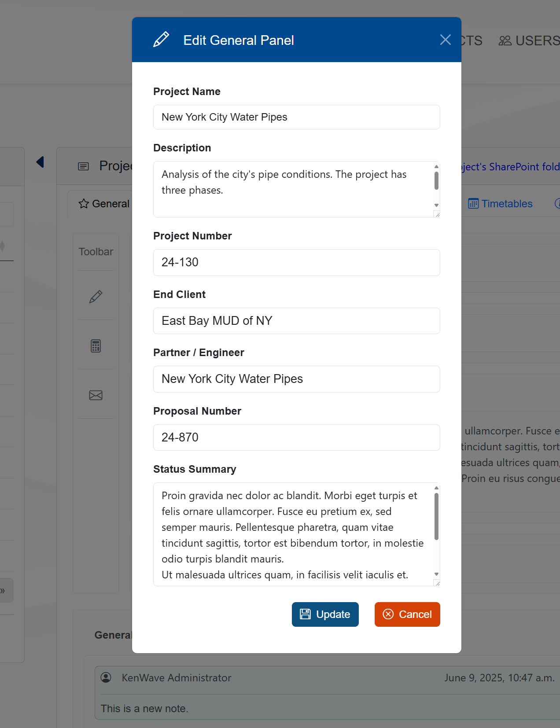This screenshot has width=560, height=728.
Task: Close the Edit General Panel dialog
Action: pos(445,40)
